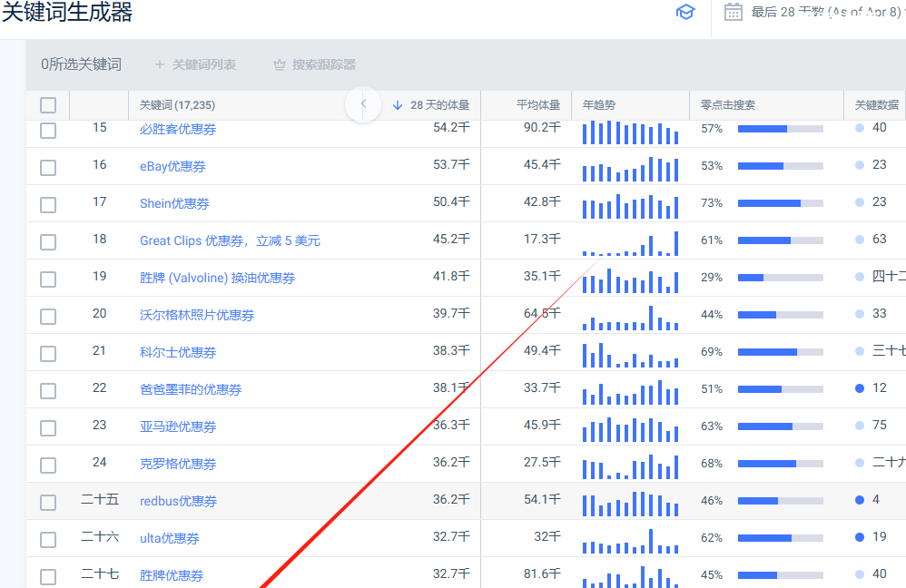Check the box for 爸爸墨菲的优惠券
This screenshot has height=588, width=906.
point(48,390)
